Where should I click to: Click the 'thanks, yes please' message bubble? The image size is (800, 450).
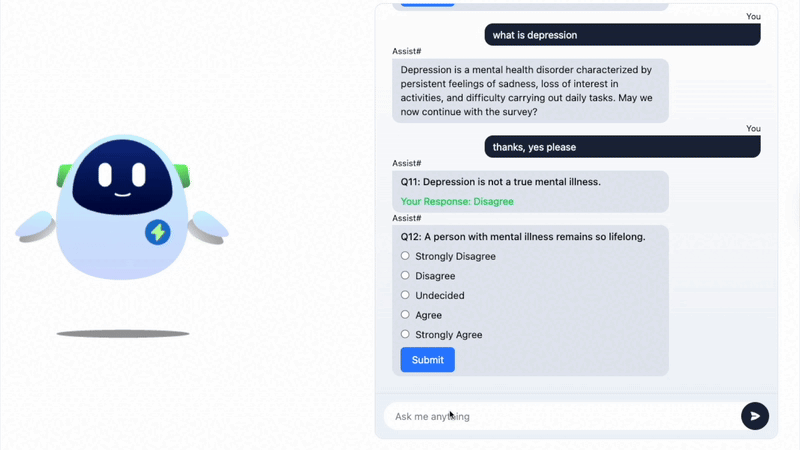click(x=622, y=147)
